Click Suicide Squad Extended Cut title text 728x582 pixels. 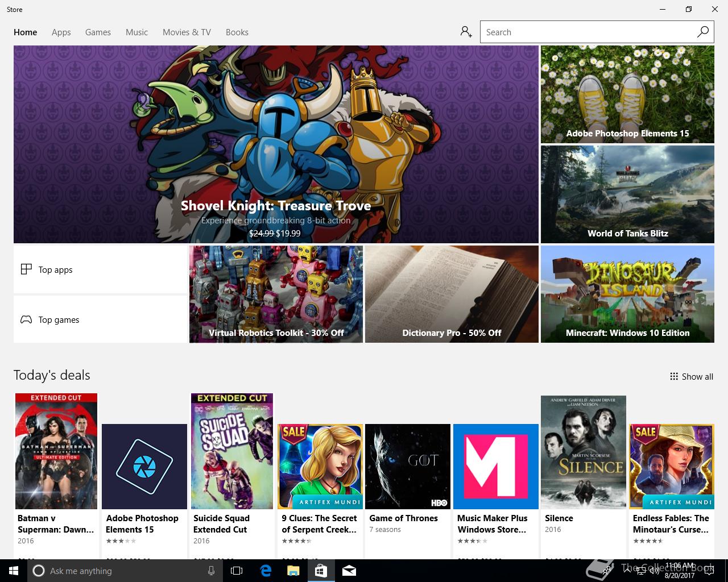pyautogui.click(x=221, y=523)
